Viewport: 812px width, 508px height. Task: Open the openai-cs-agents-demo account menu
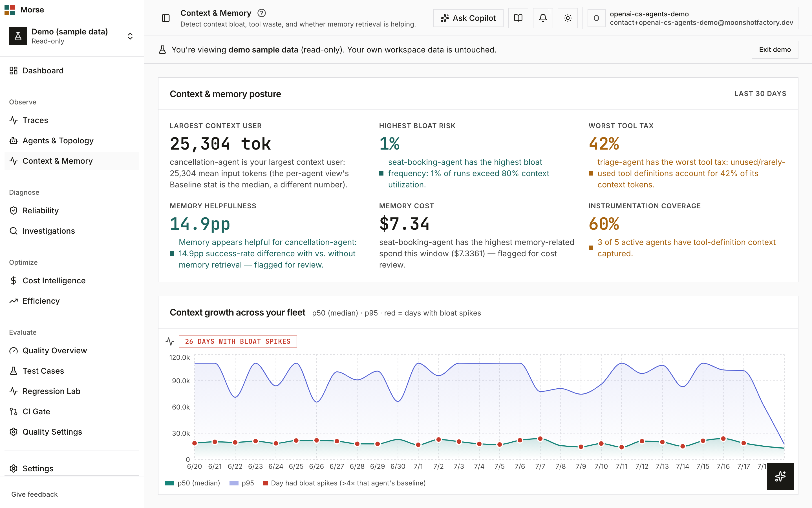690,18
